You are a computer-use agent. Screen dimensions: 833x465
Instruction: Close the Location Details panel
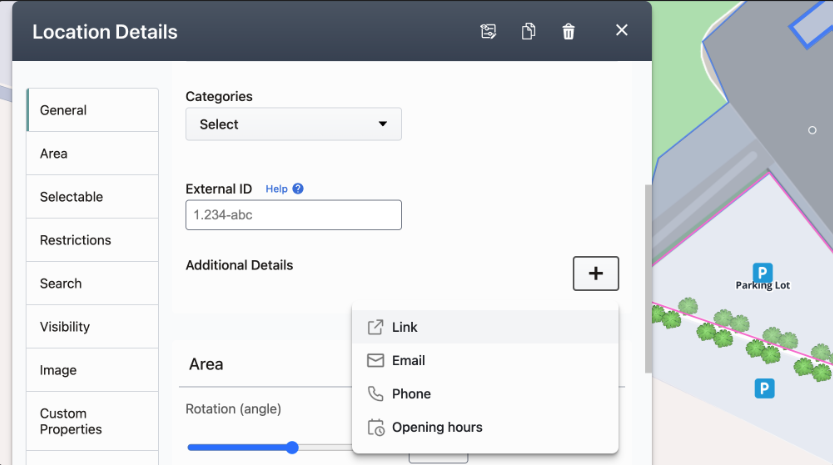click(621, 30)
